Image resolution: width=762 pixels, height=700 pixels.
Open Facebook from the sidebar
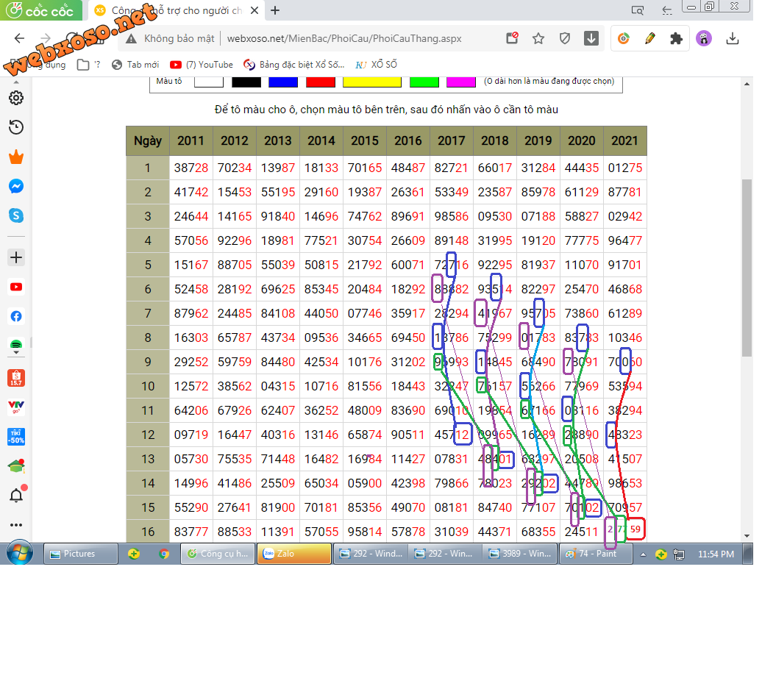tap(16, 316)
